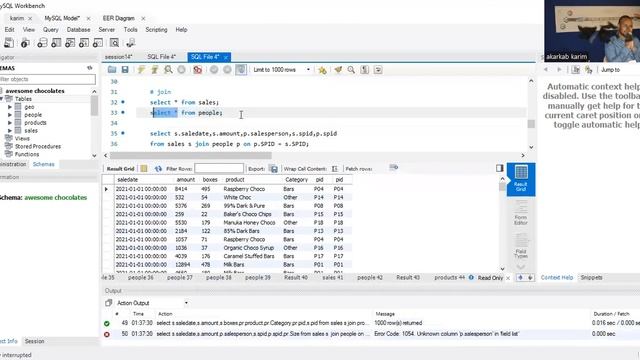Toggle invisible characters display in editor
The width and height of the screenshot is (640, 360).
(x=364, y=70)
